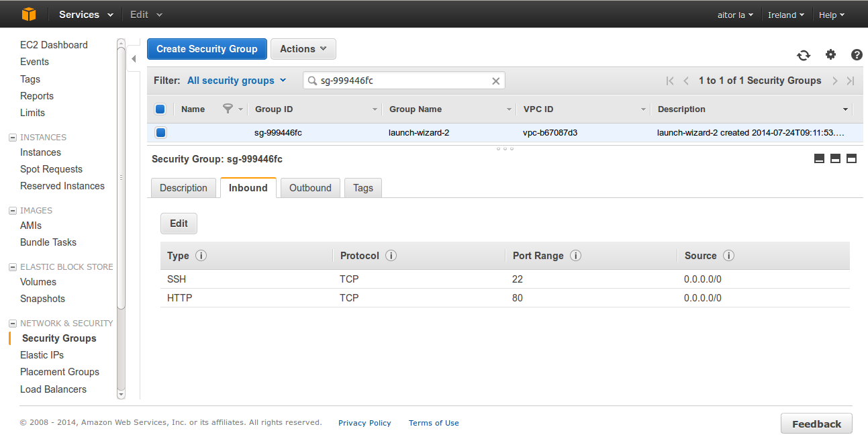Image resolution: width=868 pixels, height=435 pixels.
Task: Uncheck the sg-999446fc row checkbox
Action: point(160,133)
